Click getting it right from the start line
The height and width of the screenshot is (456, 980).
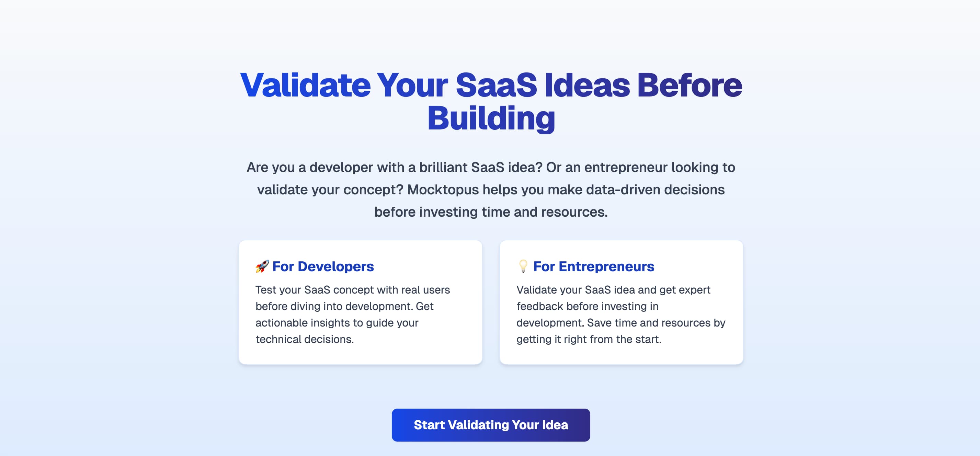(x=589, y=339)
